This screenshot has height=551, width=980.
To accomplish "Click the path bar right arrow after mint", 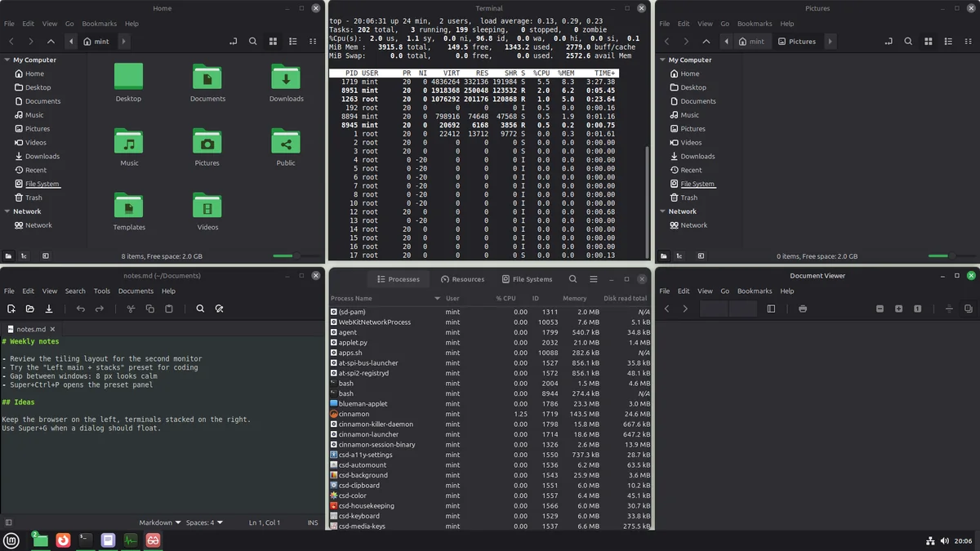I will [x=124, y=41].
